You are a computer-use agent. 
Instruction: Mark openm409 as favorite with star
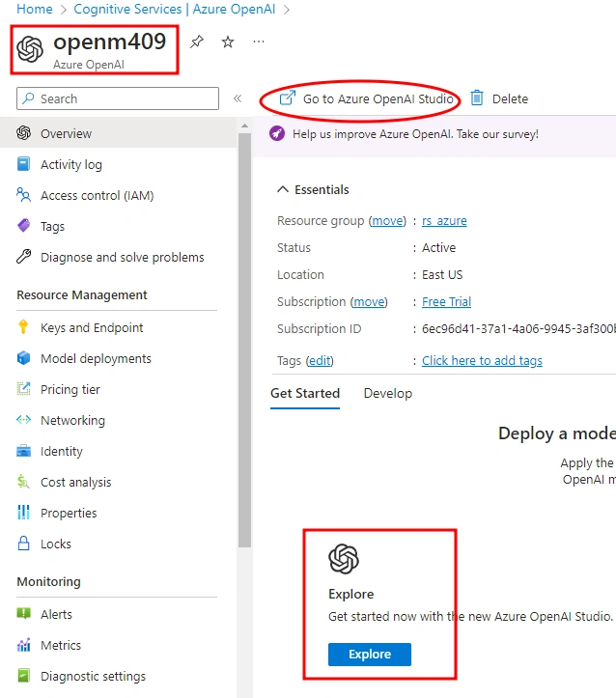click(x=228, y=42)
